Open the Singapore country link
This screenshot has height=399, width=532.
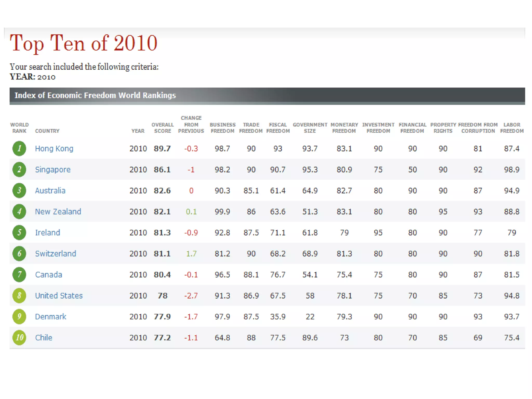[x=53, y=170]
